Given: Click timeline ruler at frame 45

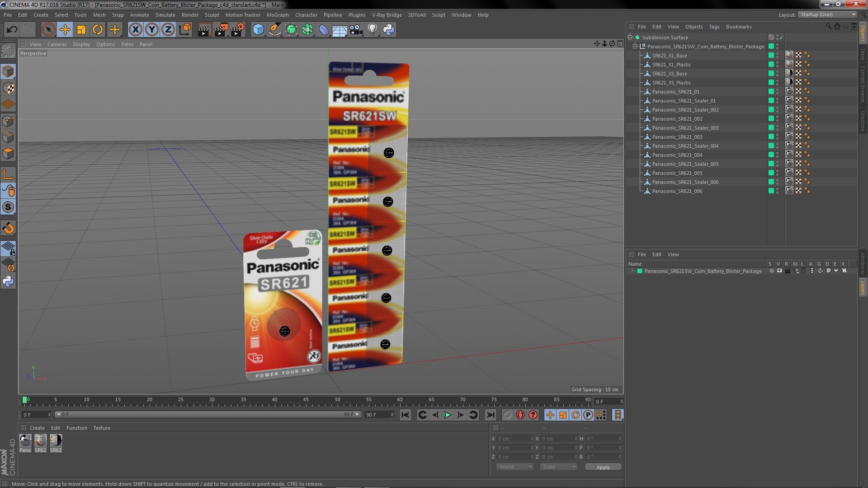Looking at the screenshot, I should [x=306, y=400].
